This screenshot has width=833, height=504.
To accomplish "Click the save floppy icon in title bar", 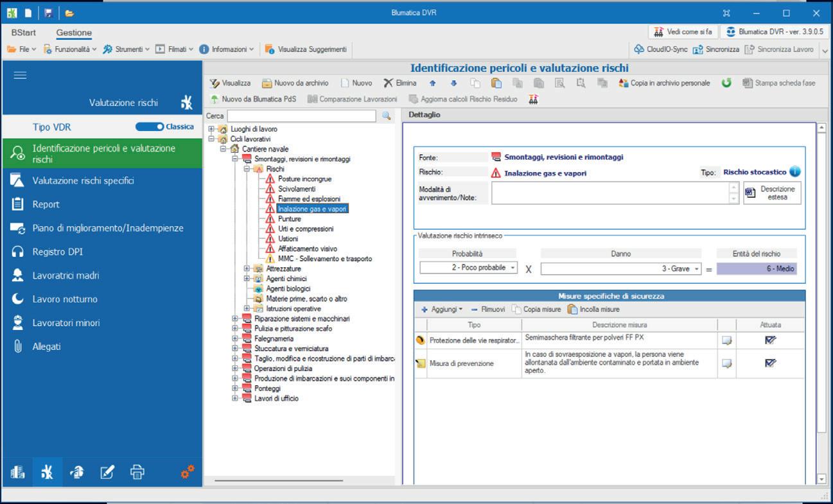I will (48, 13).
